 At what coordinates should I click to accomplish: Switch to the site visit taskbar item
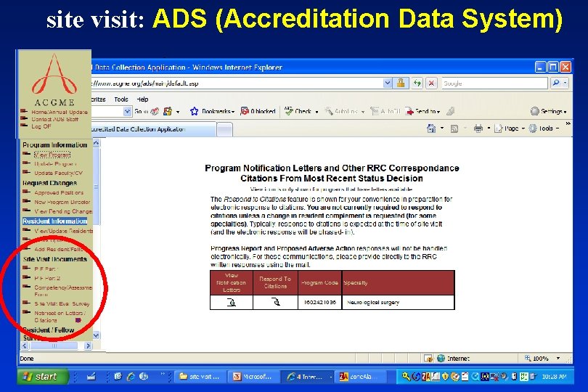(200, 376)
